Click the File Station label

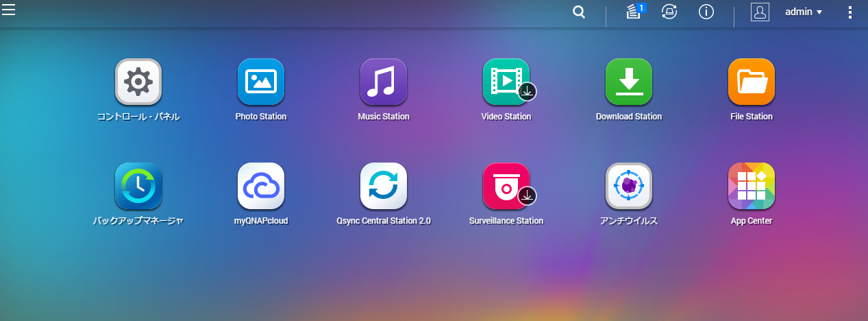coord(752,117)
